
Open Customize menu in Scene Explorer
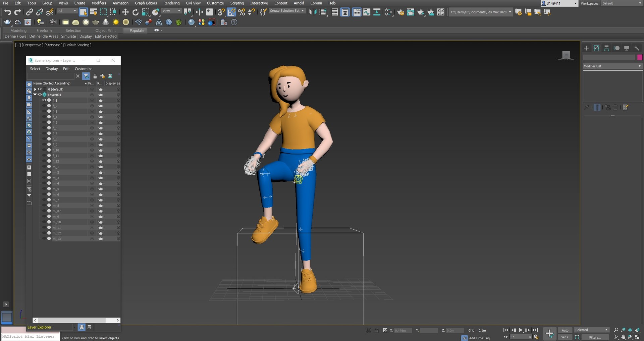(x=83, y=69)
